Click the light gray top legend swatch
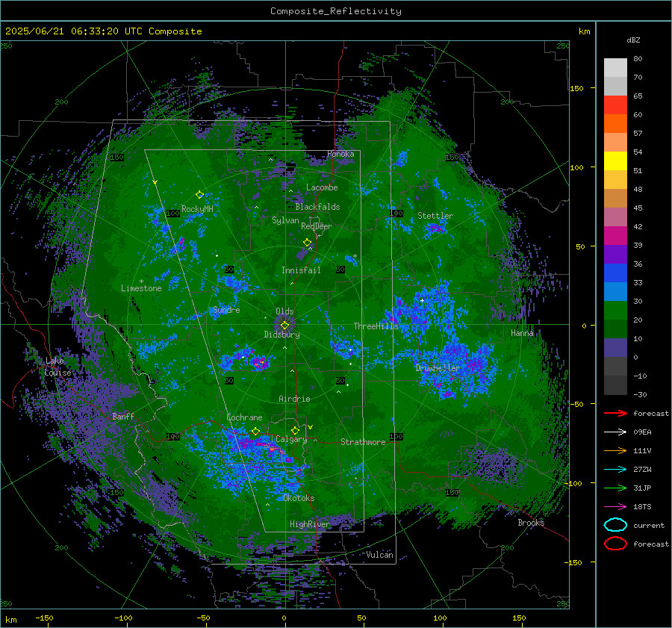Screen dimensions: 672x628 615,68
